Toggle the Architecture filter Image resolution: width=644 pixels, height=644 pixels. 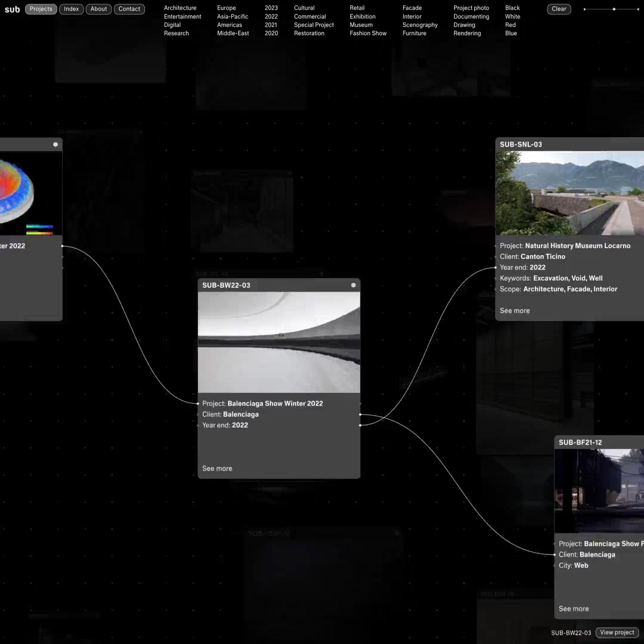180,8
